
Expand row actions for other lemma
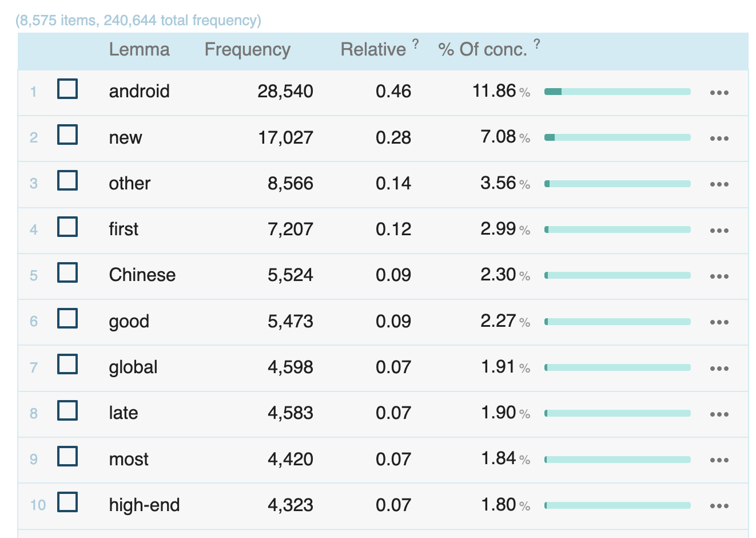[719, 184]
